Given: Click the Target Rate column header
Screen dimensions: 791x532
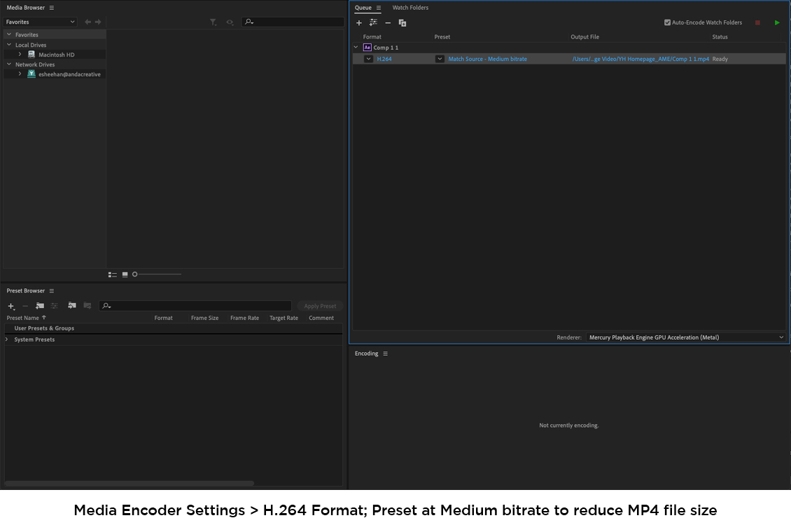Looking at the screenshot, I should pyautogui.click(x=283, y=318).
